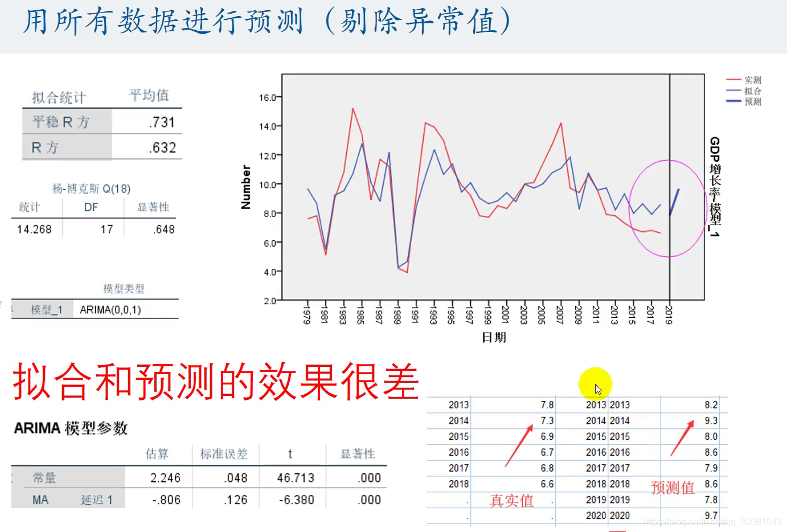Click the '16.0' y-axis tick label

click(x=267, y=97)
